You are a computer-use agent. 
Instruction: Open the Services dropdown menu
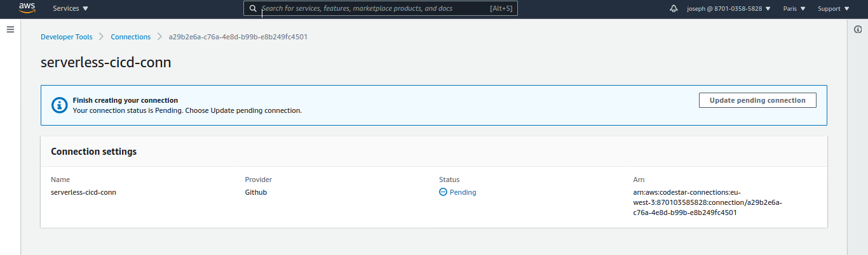click(71, 9)
